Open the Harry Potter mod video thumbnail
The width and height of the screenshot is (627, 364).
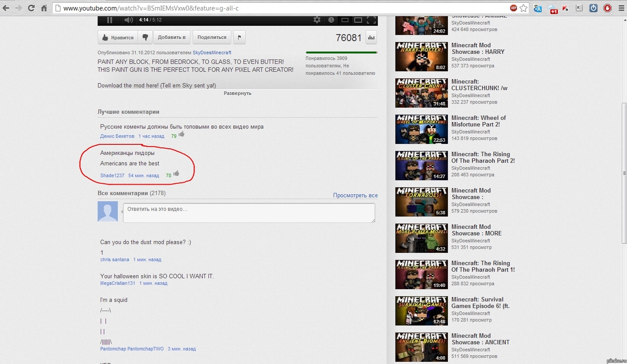coord(421,56)
